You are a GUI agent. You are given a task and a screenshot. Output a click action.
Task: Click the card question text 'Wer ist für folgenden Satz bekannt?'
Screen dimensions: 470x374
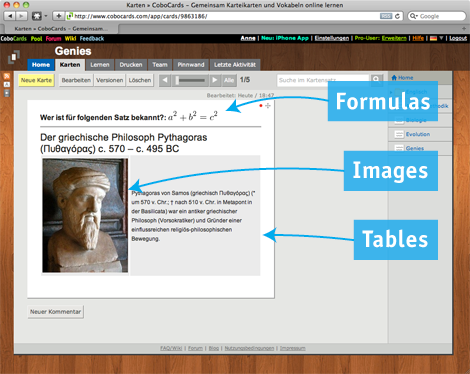point(103,118)
